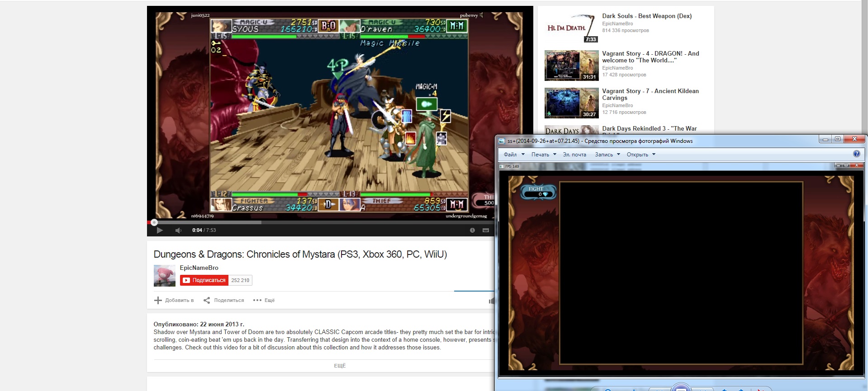
Task: Click the plus icon beside Добавить в
Action: click(158, 300)
